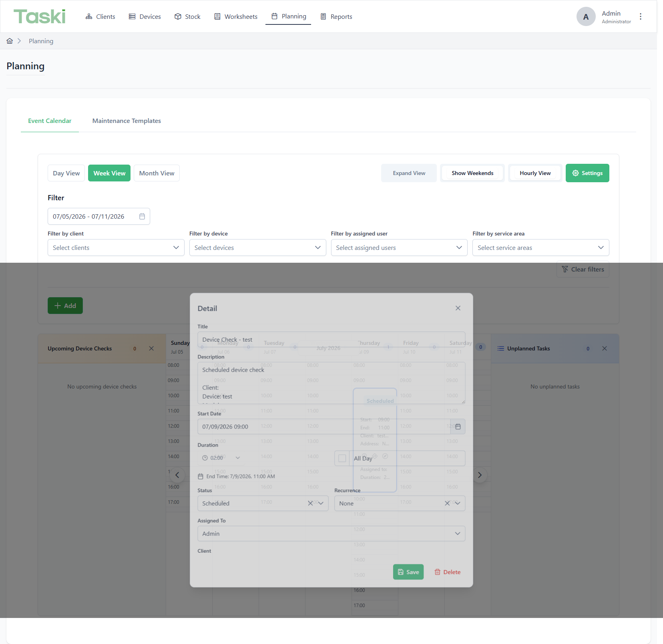Clear the Scheduled status selection

(x=310, y=503)
